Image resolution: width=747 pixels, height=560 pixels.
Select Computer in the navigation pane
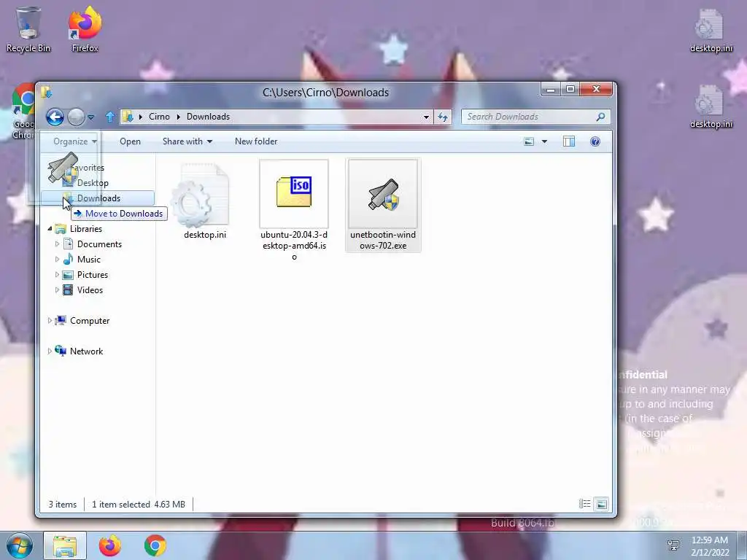pyautogui.click(x=90, y=321)
